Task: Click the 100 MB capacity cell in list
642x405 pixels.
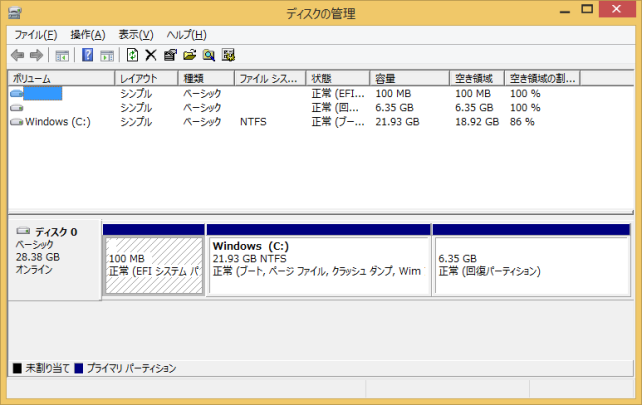Action: coord(393,93)
